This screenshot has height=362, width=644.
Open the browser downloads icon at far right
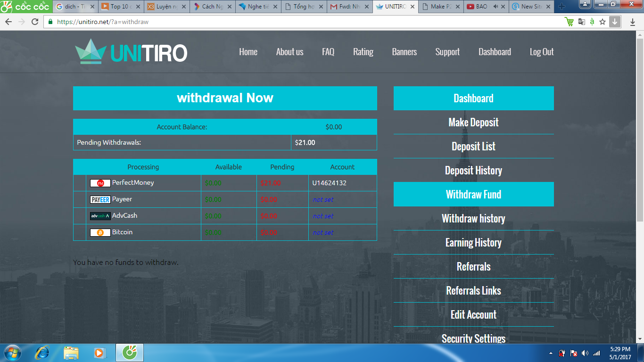tap(633, 22)
